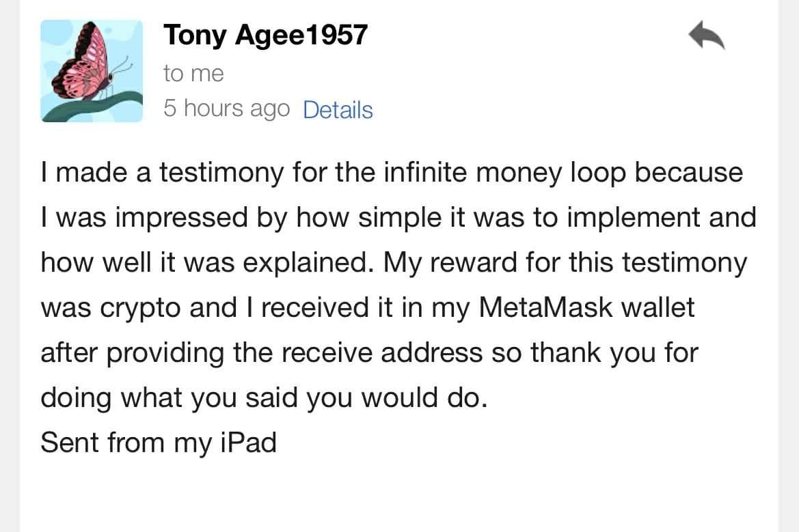Viewport: 799px width, 532px height.
Task: Click the "5 hours ago" timestamp
Action: click(x=226, y=109)
